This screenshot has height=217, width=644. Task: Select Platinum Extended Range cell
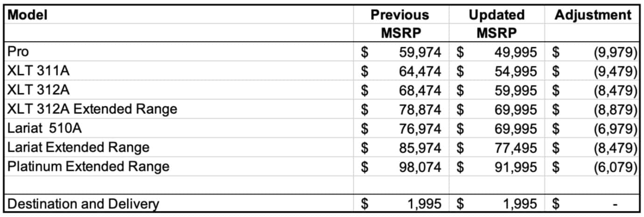(88, 166)
